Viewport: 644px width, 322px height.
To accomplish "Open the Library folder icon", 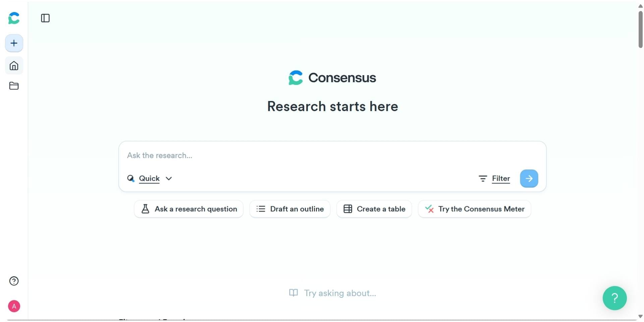I will [x=13, y=86].
